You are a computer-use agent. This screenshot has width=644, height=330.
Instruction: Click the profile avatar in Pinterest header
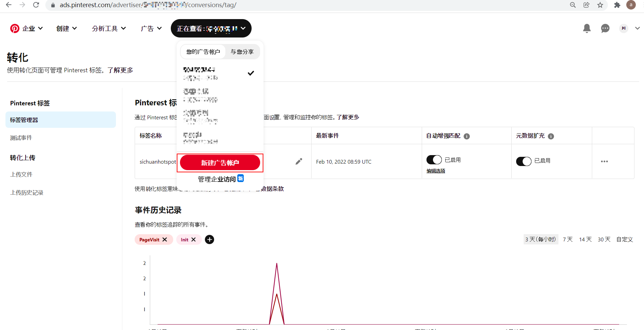(x=624, y=28)
